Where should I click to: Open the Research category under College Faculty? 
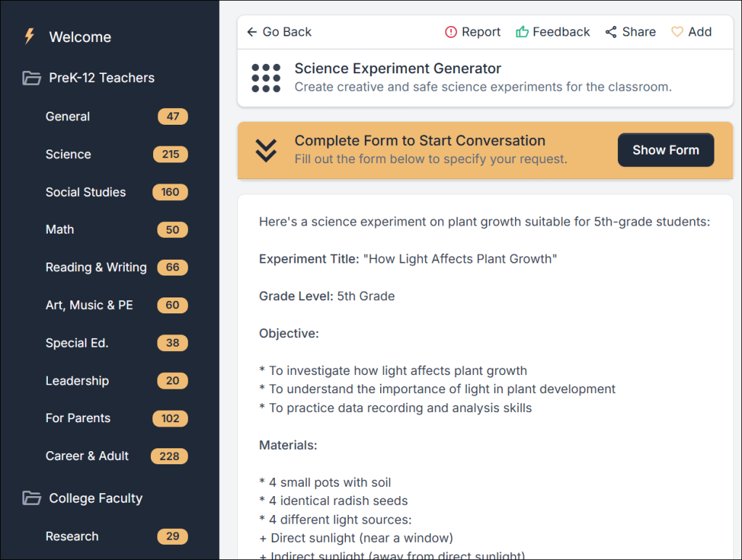point(72,536)
